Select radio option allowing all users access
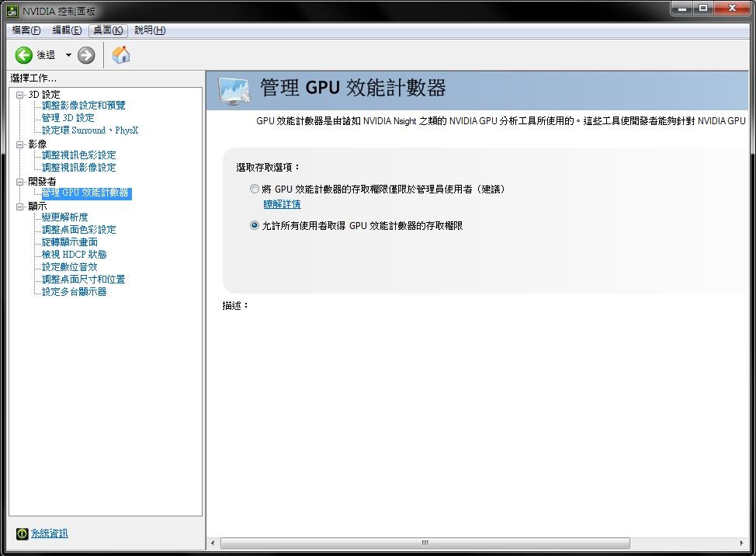This screenshot has width=756, height=556. point(255,226)
